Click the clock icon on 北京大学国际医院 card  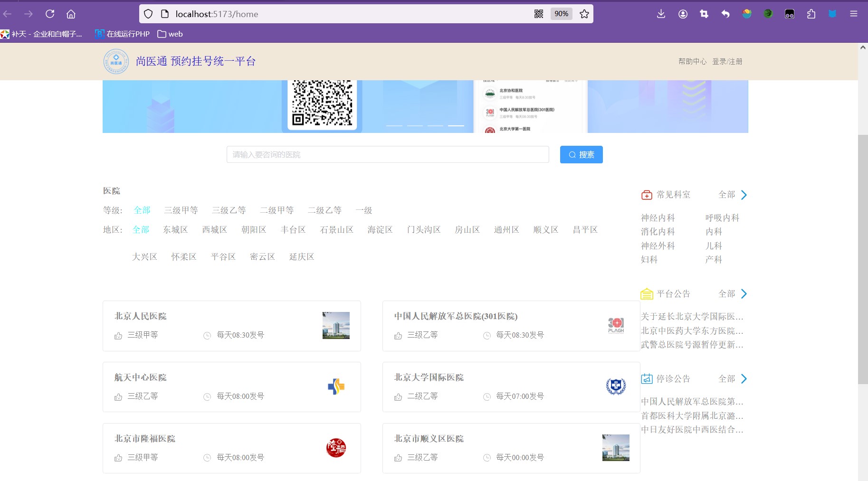[487, 397]
